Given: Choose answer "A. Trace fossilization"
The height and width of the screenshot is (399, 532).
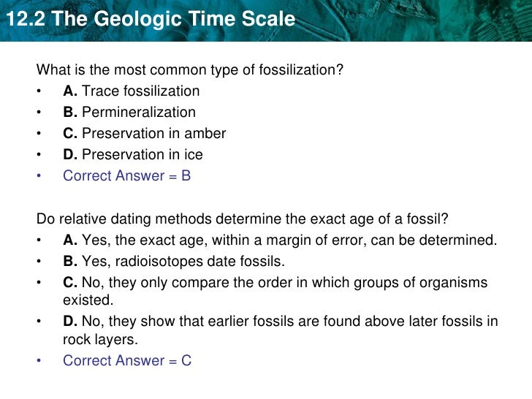Looking at the screenshot, I should point(132,91).
